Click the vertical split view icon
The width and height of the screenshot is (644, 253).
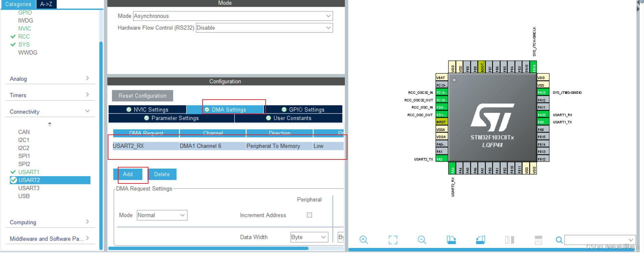(x=509, y=240)
